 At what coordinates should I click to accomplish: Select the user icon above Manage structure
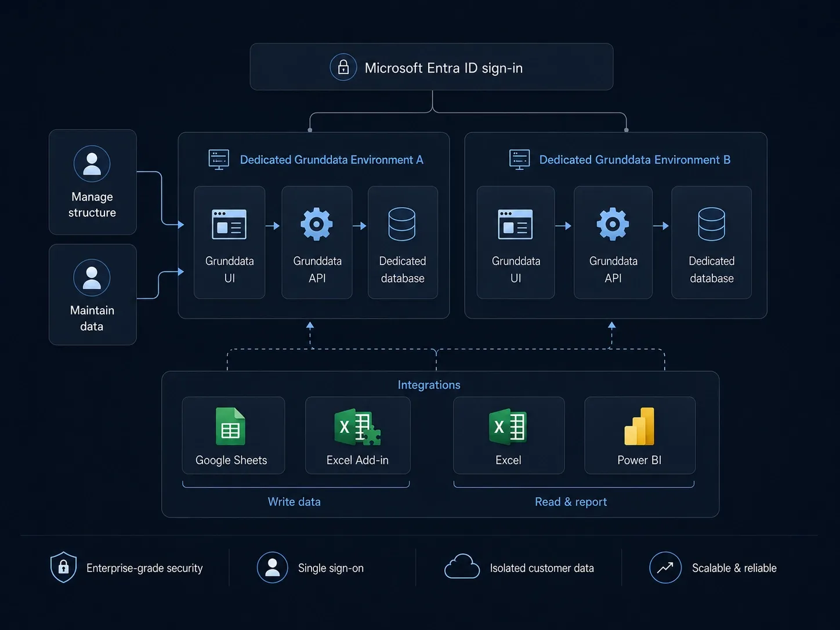click(x=92, y=164)
